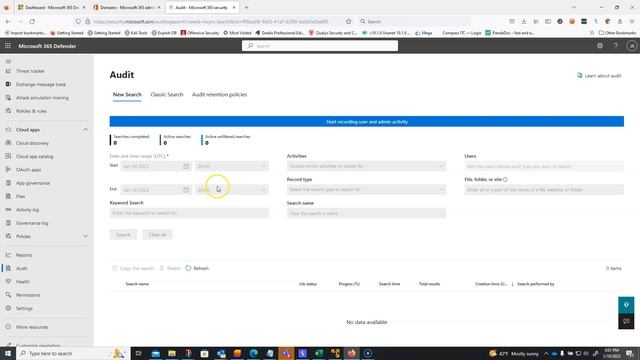
Task: Click Start recording user and admin activity
Action: click(x=367, y=122)
